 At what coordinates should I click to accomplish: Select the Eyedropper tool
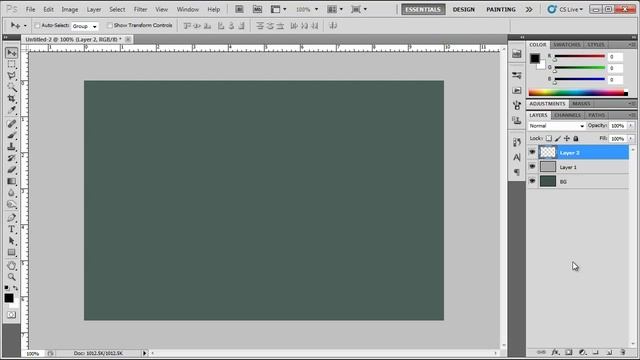[x=11, y=110]
